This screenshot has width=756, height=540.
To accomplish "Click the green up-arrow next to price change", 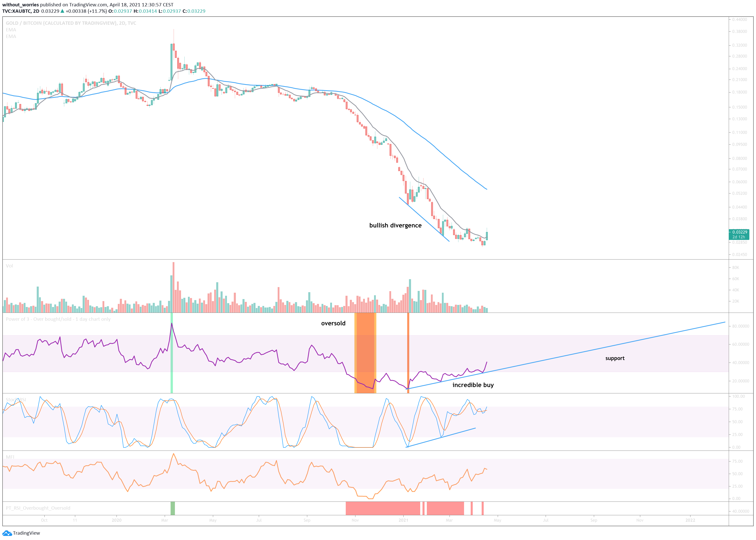I will 62,11.
